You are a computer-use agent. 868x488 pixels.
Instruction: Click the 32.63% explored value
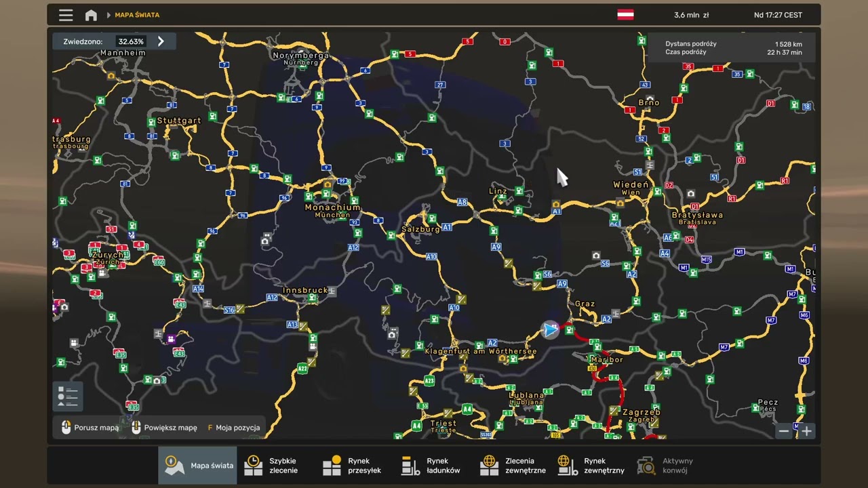(x=130, y=41)
